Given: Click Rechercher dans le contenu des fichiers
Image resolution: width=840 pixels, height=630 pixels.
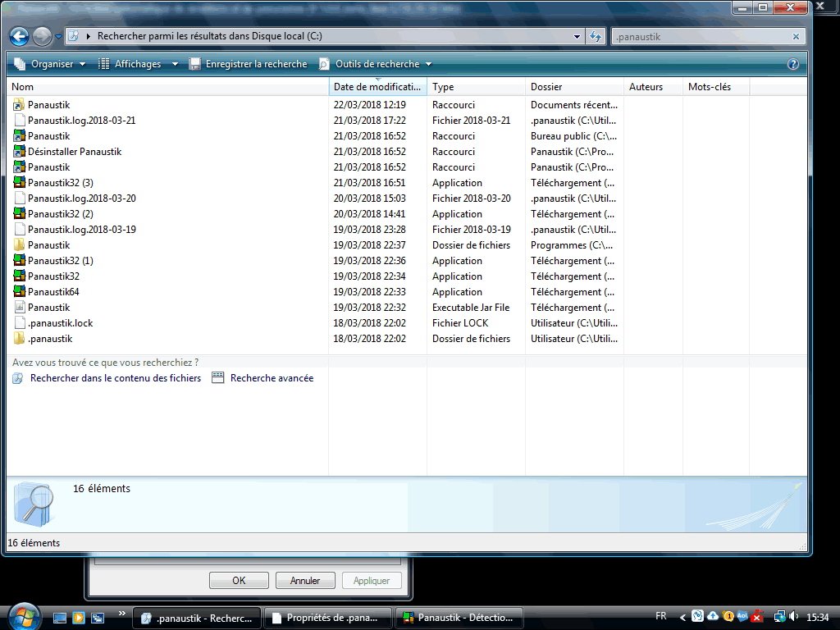Looking at the screenshot, I should (115, 378).
